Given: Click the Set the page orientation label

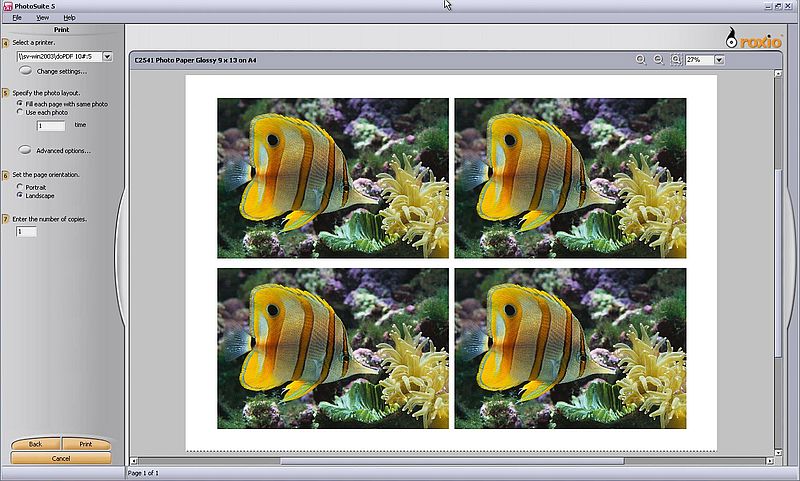Looking at the screenshot, I should click(x=46, y=174).
